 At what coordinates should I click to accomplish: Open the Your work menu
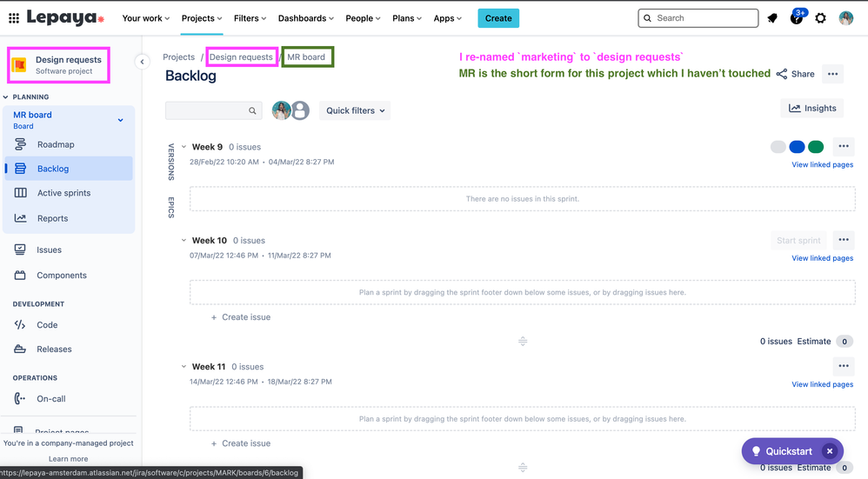click(145, 18)
